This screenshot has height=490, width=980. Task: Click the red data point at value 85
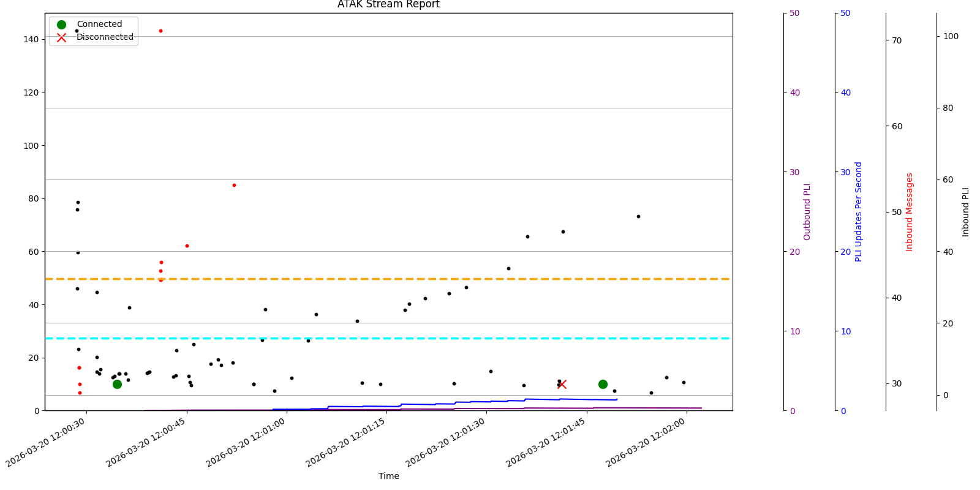pos(234,185)
